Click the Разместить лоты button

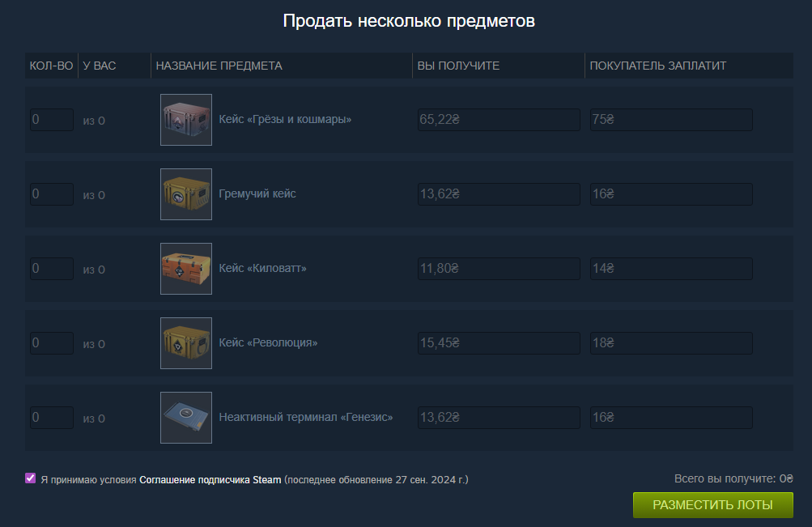tap(712, 505)
